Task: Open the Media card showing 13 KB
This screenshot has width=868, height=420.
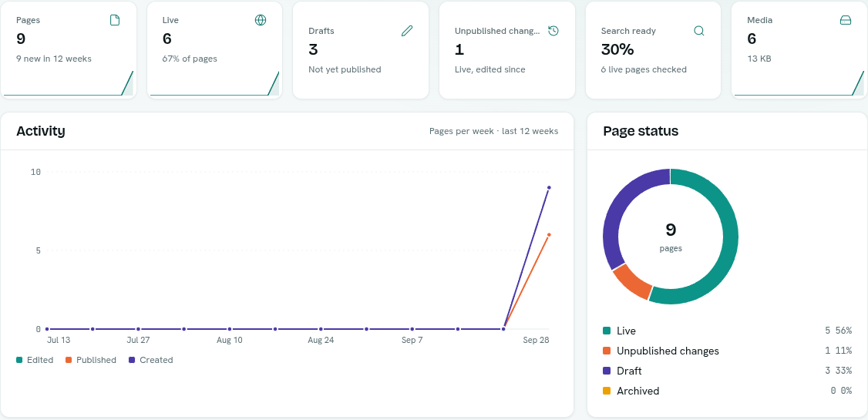Action: (x=799, y=50)
